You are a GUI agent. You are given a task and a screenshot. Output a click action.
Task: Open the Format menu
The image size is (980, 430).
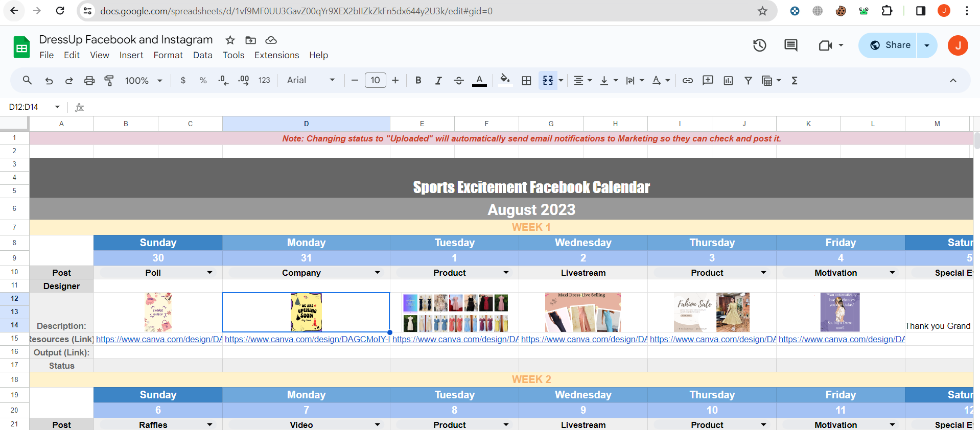click(x=168, y=55)
